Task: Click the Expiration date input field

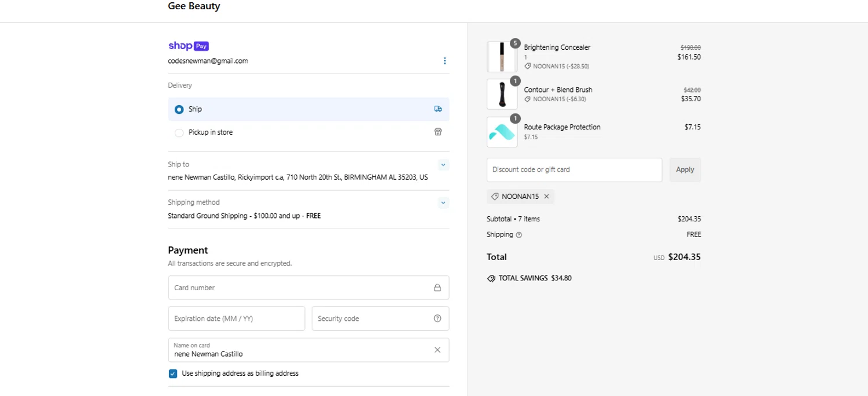Action: click(237, 319)
